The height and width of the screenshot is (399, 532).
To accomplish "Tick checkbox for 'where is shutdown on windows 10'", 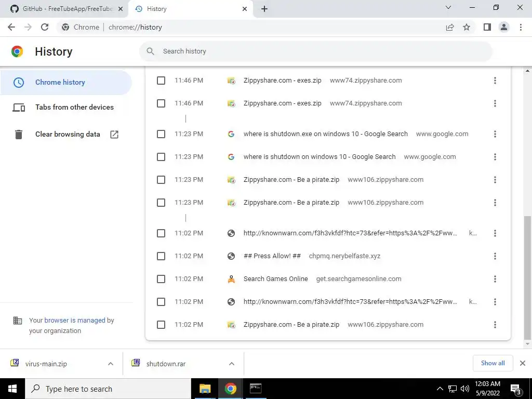I will point(161,157).
